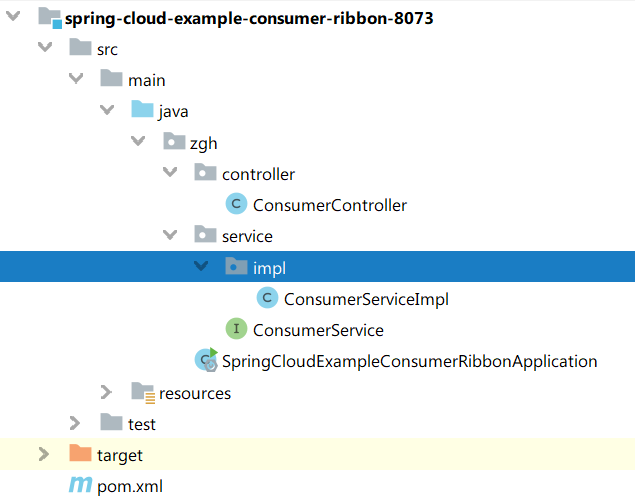Select the src folder label
The width and height of the screenshot is (635, 502).
click(x=107, y=50)
